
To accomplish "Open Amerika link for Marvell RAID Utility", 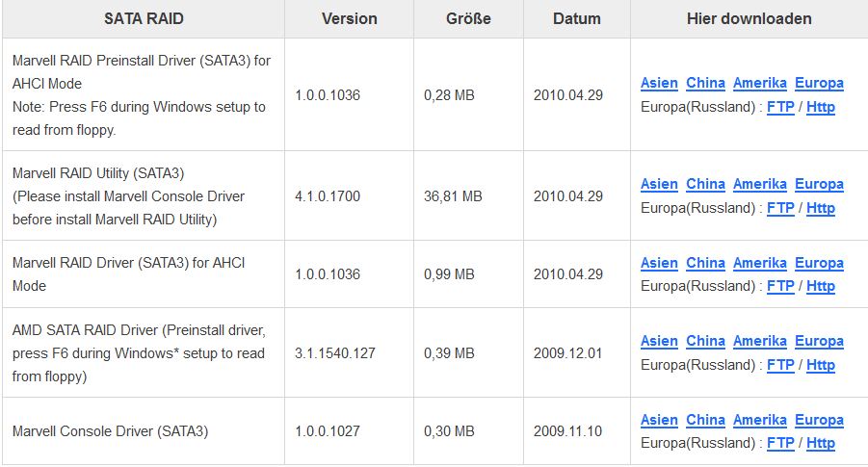I will [759, 184].
